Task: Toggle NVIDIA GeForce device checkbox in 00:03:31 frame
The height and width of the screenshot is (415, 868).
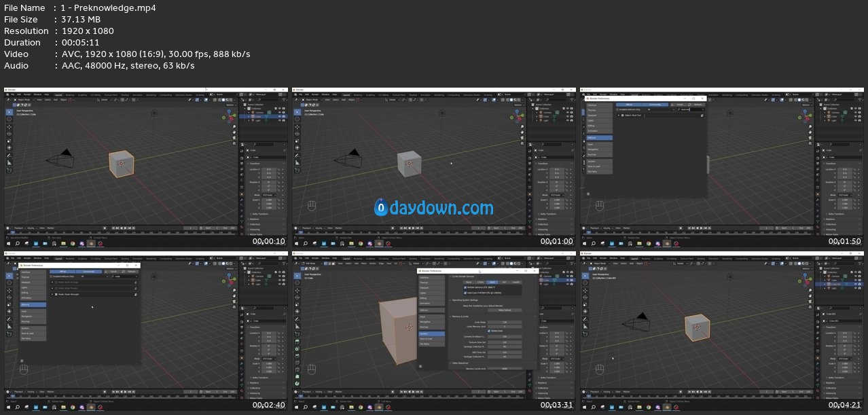Action: (x=465, y=287)
